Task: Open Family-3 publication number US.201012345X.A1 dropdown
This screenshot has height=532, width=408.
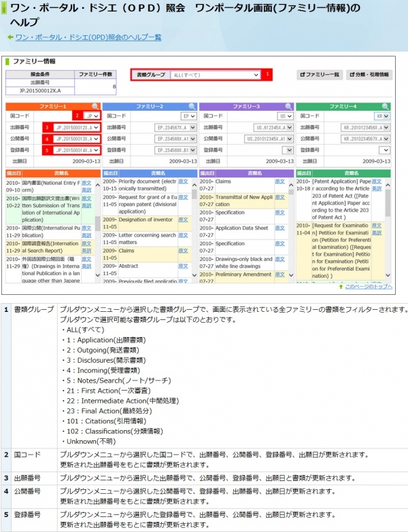Action: coord(269,139)
